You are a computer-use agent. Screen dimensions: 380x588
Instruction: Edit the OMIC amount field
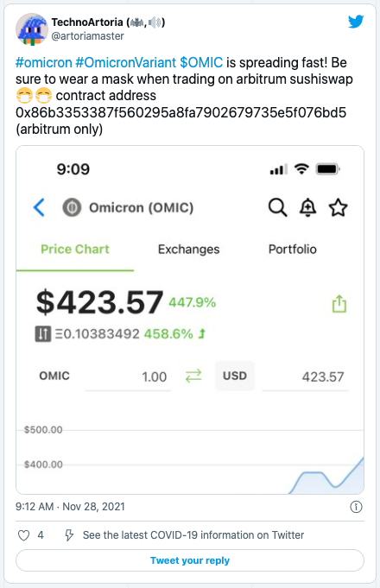(129, 376)
